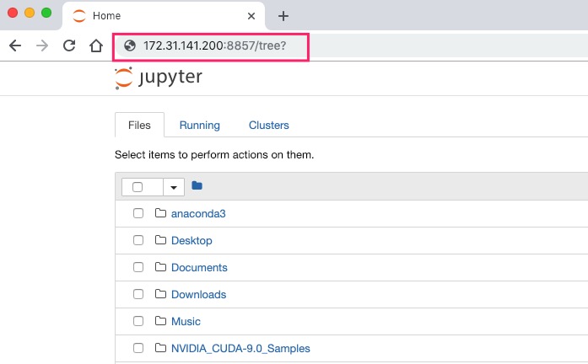Tick the checkbox for Documents folder
Viewport: 588px width, 364px height.
coord(138,267)
